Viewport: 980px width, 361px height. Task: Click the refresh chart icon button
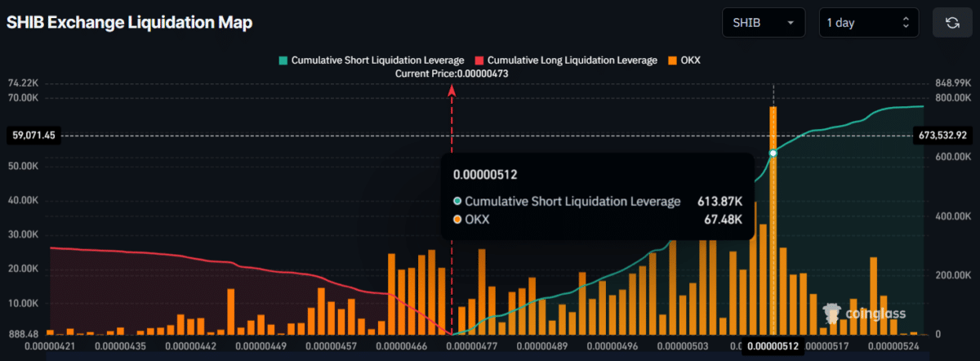952,23
